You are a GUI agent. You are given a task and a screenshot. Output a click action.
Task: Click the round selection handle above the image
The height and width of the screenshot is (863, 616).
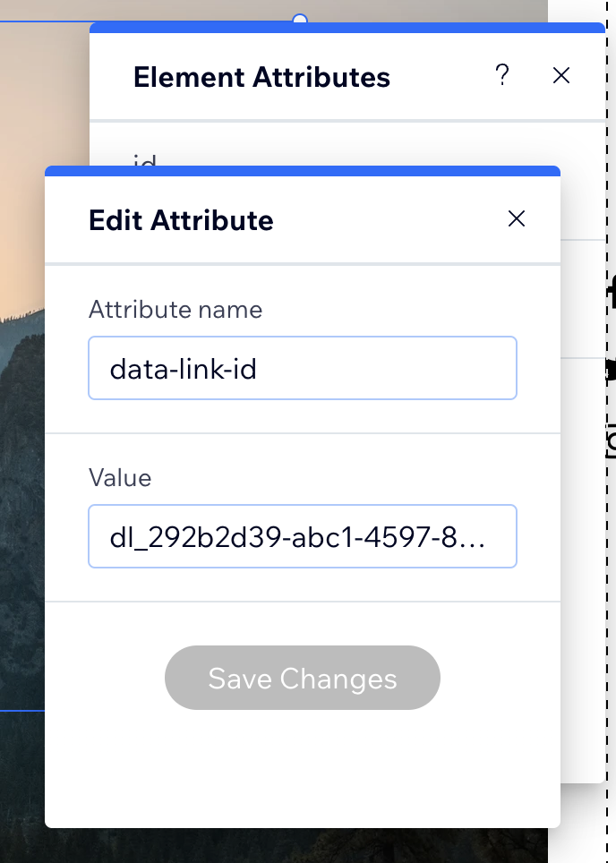(x=300, y=19)
